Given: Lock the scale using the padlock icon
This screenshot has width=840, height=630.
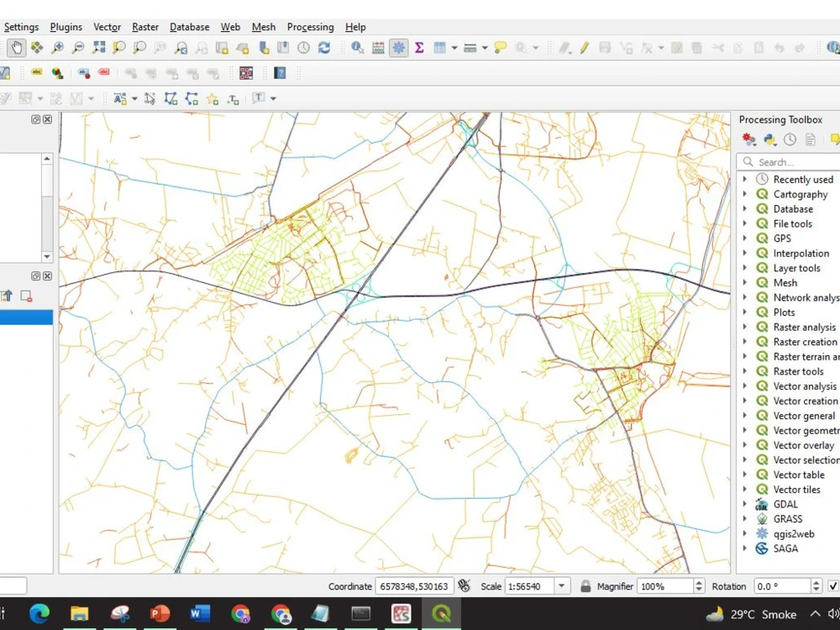Looking at the screenshot, I should tap(585, 585).
